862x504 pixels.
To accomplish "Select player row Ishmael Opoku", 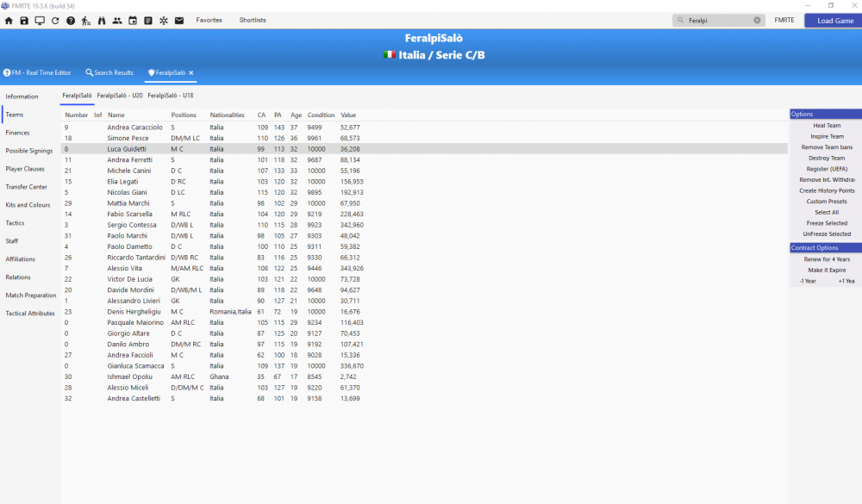I will pyautogui.click(x=424, y=377).
